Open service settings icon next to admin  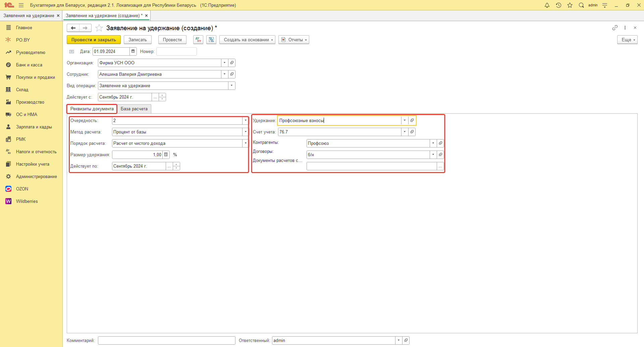605,5
